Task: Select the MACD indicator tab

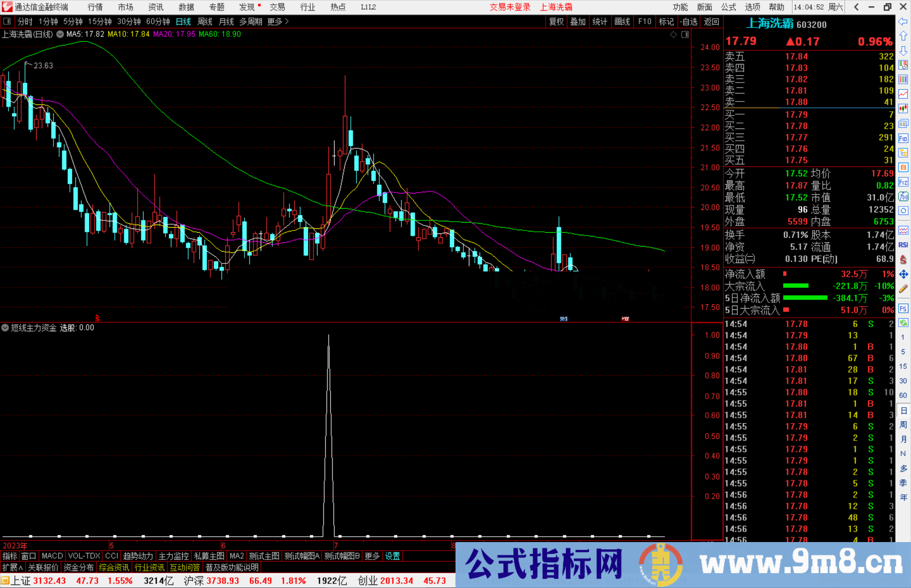Action: coord(52,556)
